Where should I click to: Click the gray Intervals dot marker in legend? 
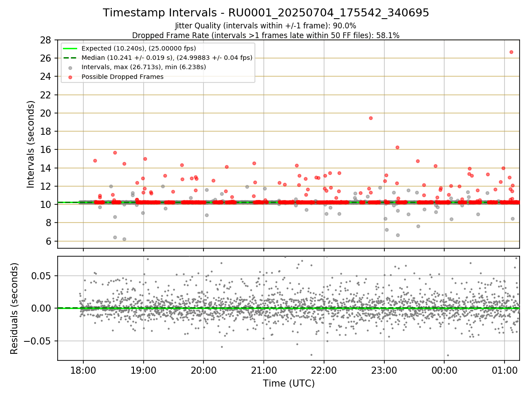tap(71, 67)
